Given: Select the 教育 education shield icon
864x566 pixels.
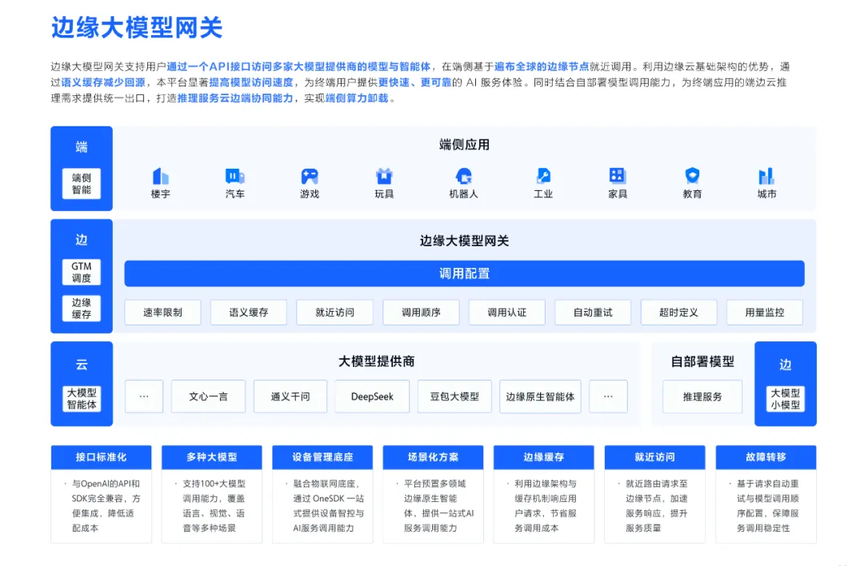Looking at the screenshot, I should (x=692, y=176).
